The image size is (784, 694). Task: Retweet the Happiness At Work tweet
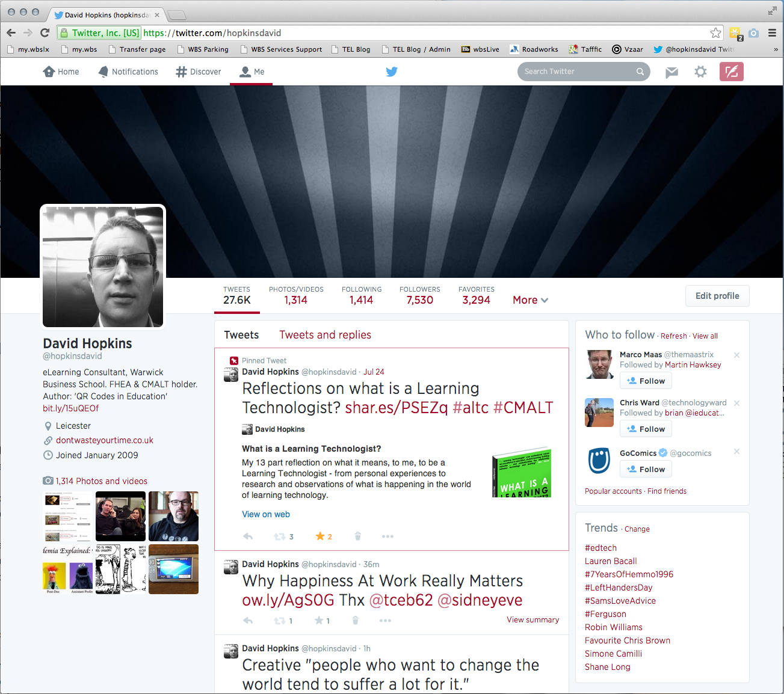pos(280,621)
